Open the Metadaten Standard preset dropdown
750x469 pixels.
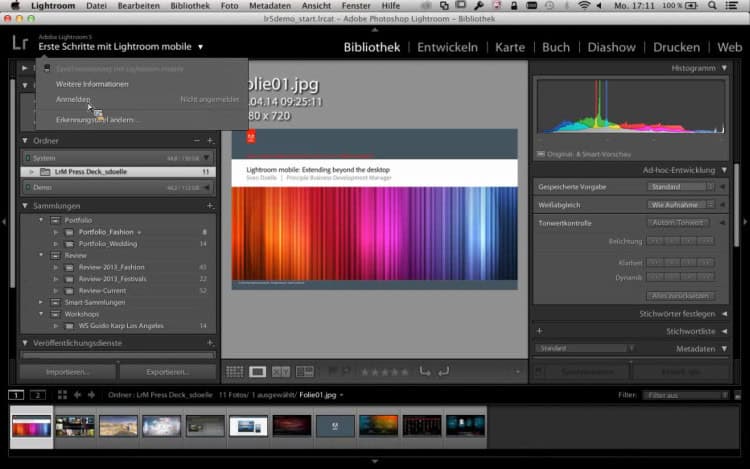click(585, 349)
